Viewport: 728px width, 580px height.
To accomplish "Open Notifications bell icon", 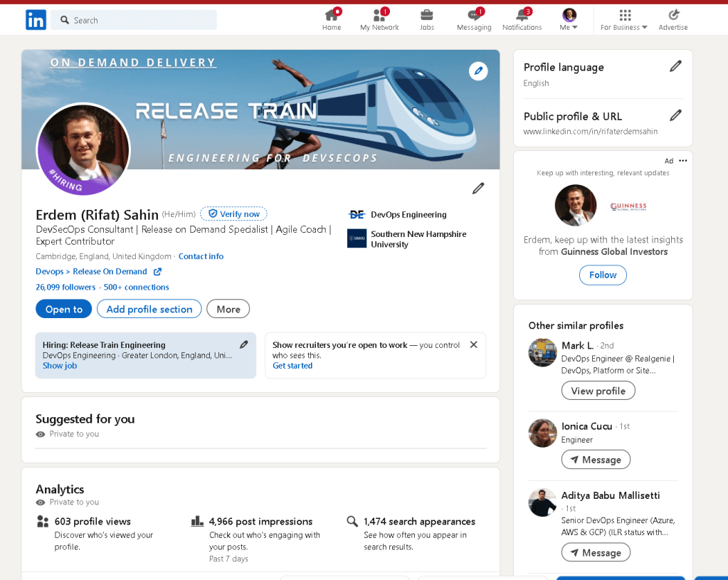I will (x=522, y=16).
